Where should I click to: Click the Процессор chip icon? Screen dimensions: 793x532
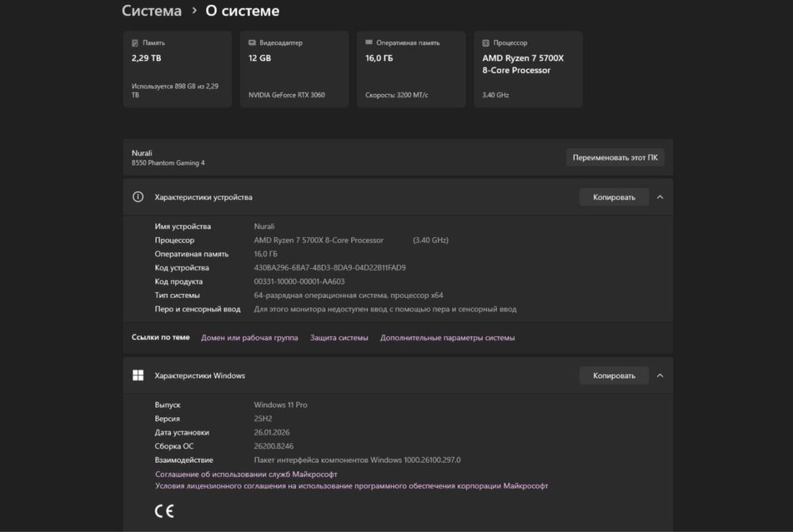pyautogui.click(x=485, y=43)
